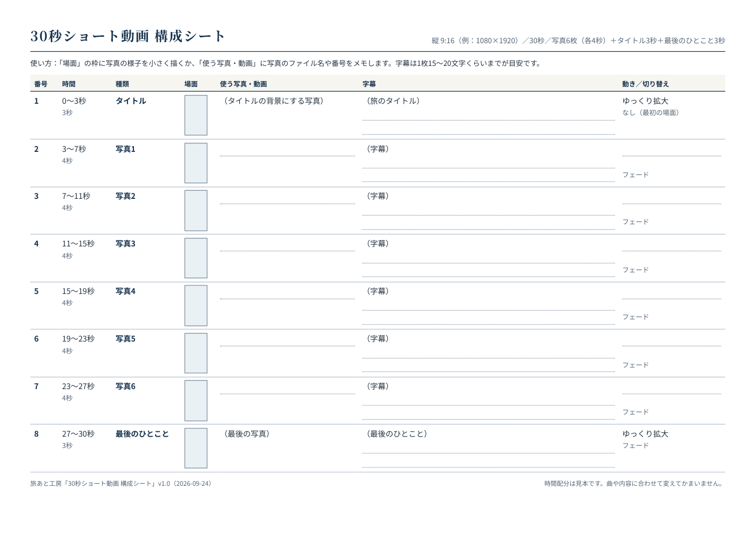Image resolution: width=756 pixels, height=535 pixels.
Task: Click 'ゆっくり拡大' in the last row
Action: click(645, 434)
